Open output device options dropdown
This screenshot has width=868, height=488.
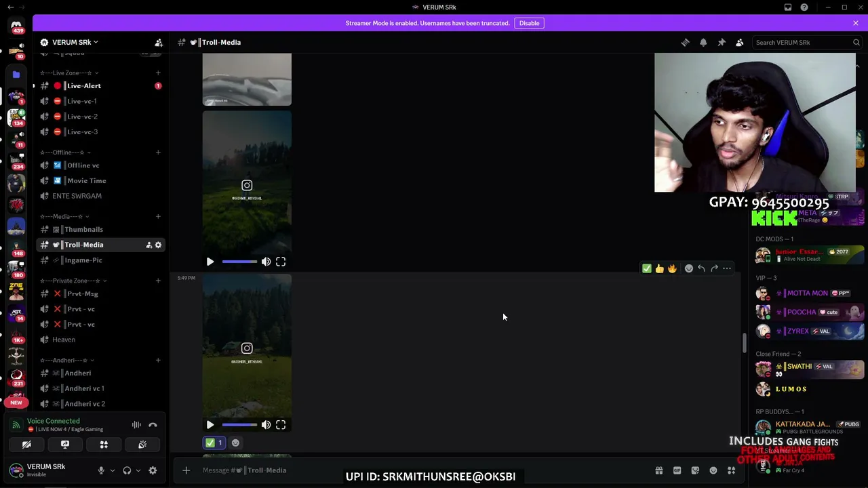[x=138, y=470]
